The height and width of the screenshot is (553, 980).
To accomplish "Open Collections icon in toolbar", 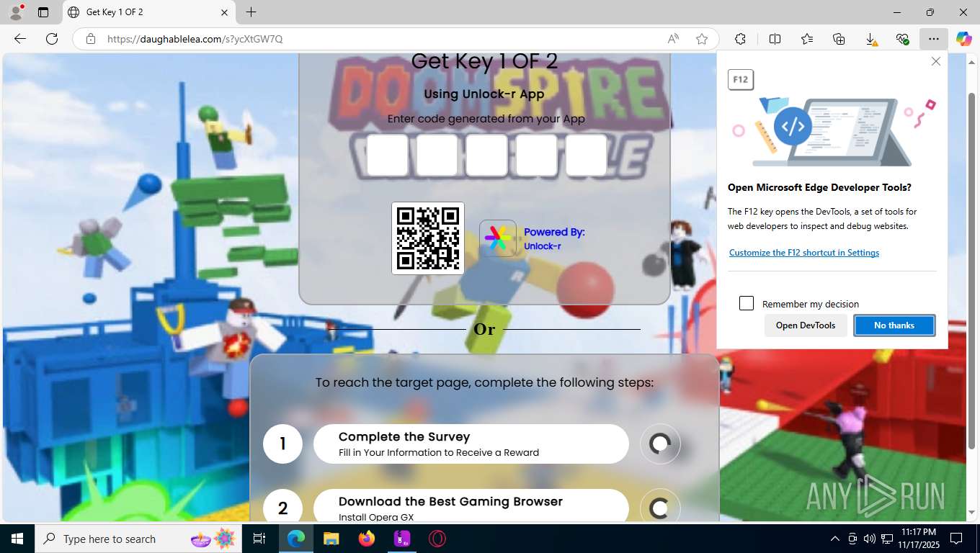I will click(x=839, y=39).
